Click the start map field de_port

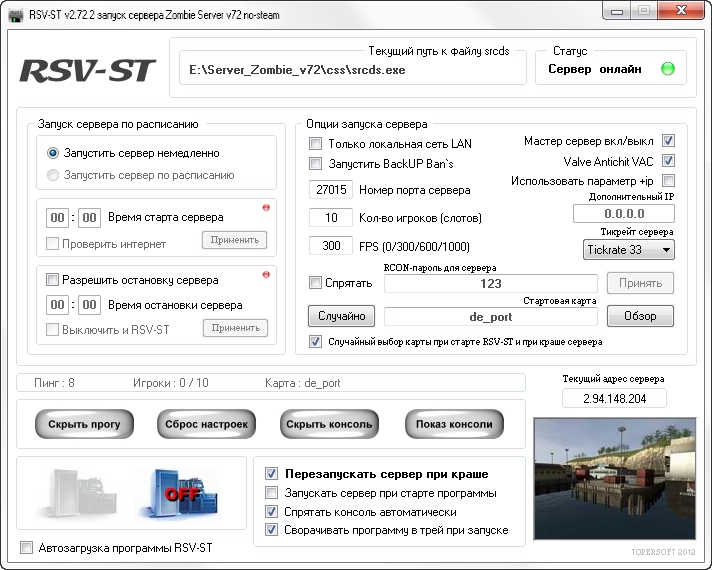[490, 317]
